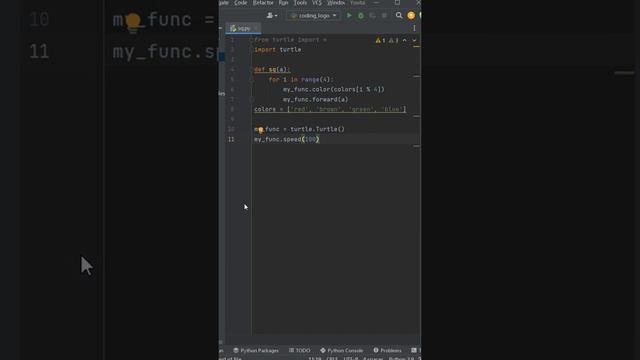The height and width of the screenshot is (360, 640).
Task: Click the Python interpreter in status bar
Action: pyautogui.click(x=401, y=358)
